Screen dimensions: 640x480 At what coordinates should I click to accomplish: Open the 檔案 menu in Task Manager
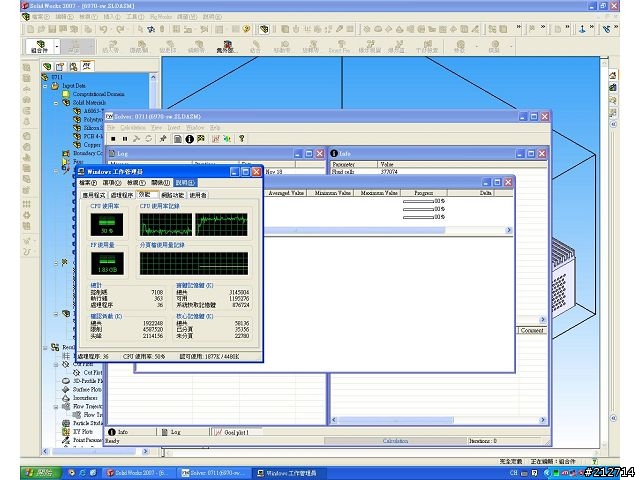[88, 182]
